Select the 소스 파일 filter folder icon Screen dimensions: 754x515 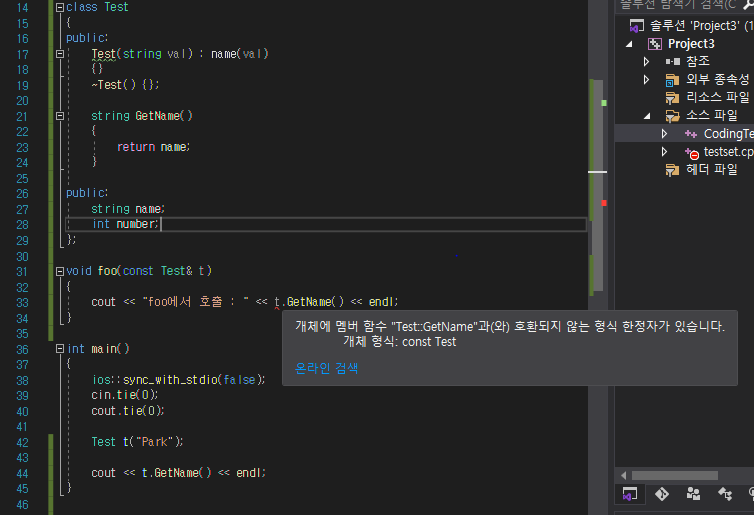tap(672, 116)
